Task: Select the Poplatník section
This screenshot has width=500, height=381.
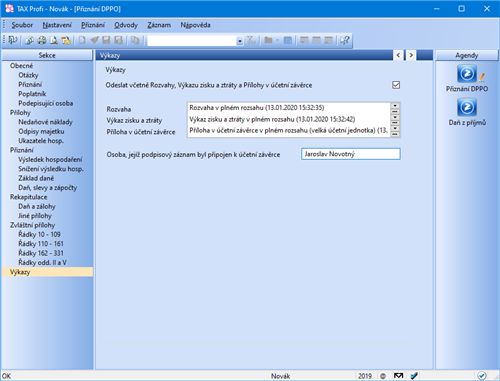Action: (x=32, y=94)
